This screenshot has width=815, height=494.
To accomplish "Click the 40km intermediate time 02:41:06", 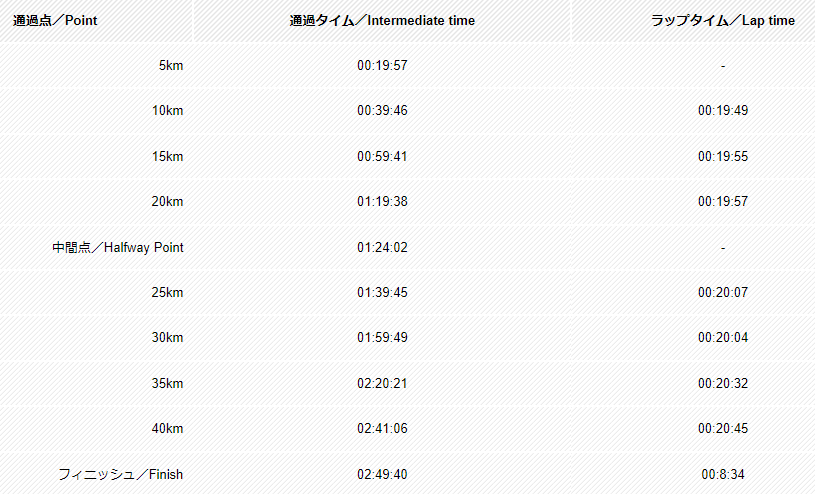I will coord(382,429).
